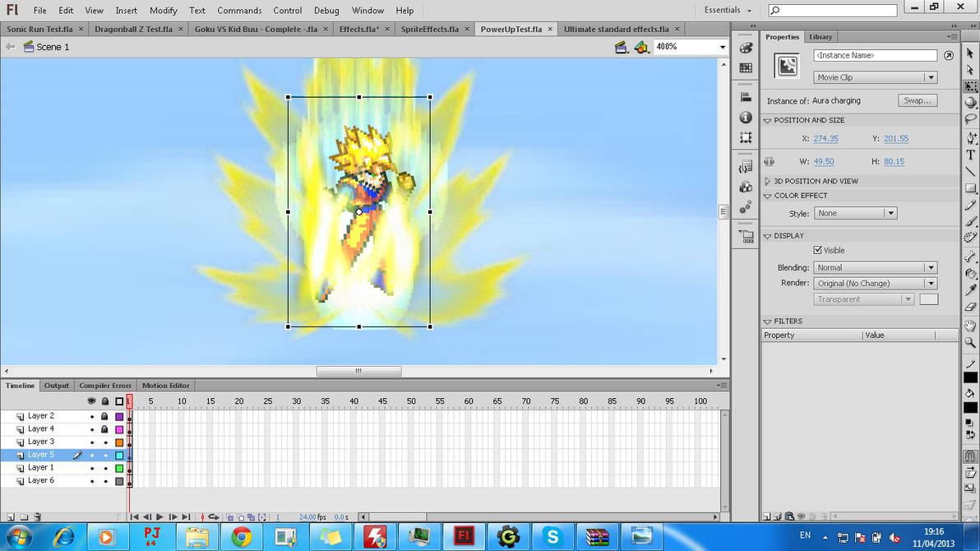The width and height of the screenshot is (980, 551).
Task: Select the Pencil tool
Action: (x=970, y=205)
